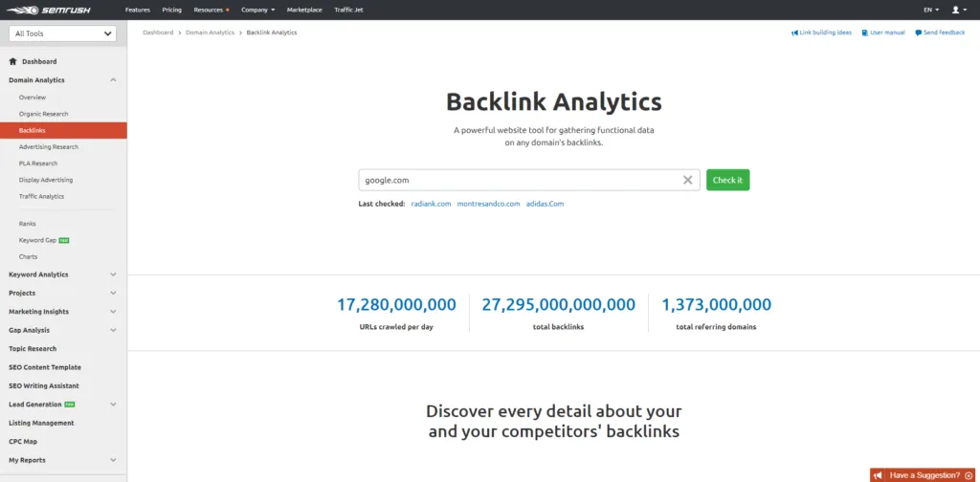Open SEO Content Template
The width and height of the screenshot is (980, 482).
tap(45, 367)
